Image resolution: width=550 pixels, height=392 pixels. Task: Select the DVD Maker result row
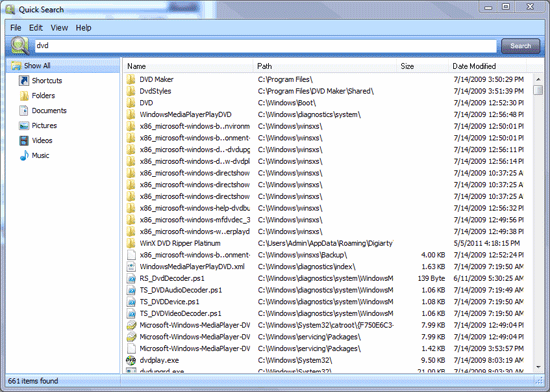coord(328,79)
